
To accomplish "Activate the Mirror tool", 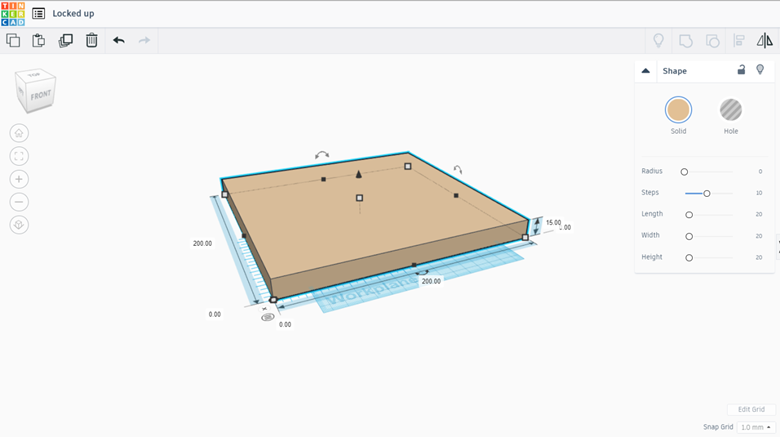I will 765,40.
